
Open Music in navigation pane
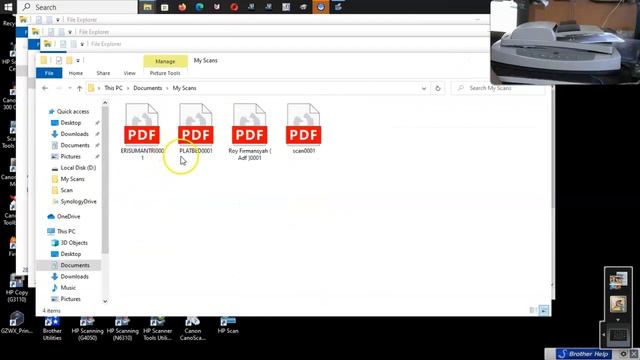(x=68, y=288)
